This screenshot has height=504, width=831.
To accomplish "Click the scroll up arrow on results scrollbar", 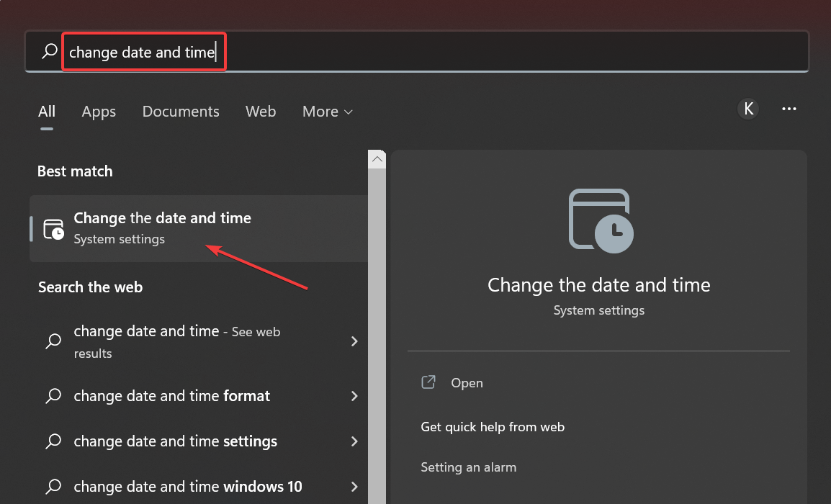I will point(377,158).
